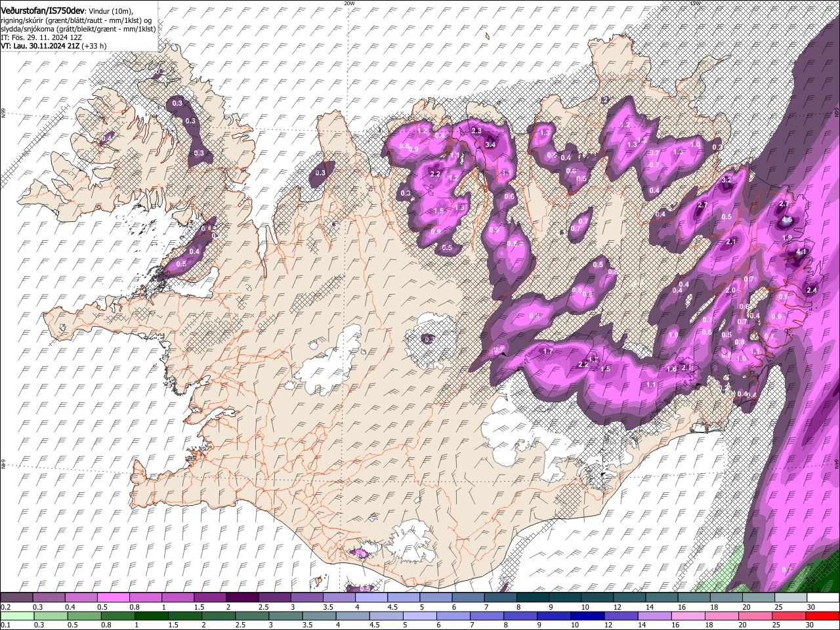
Task: Click the 20W longitude label
Action: pyautogui.click(x=348, y=3)
